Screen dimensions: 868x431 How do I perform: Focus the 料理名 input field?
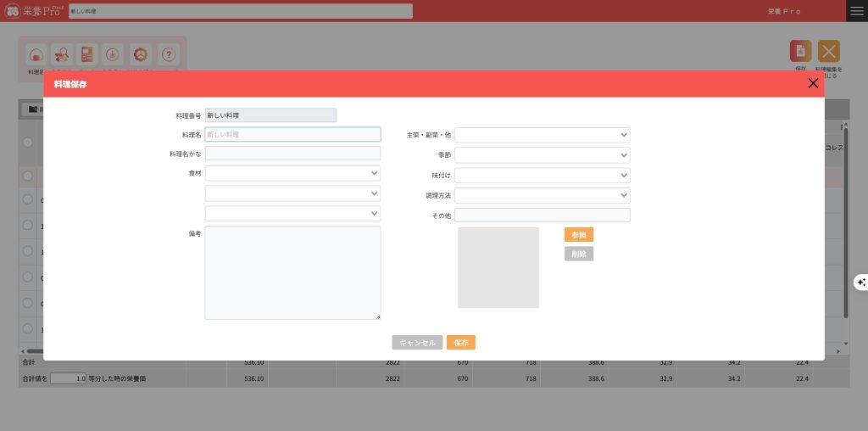[x=292, y=135]
